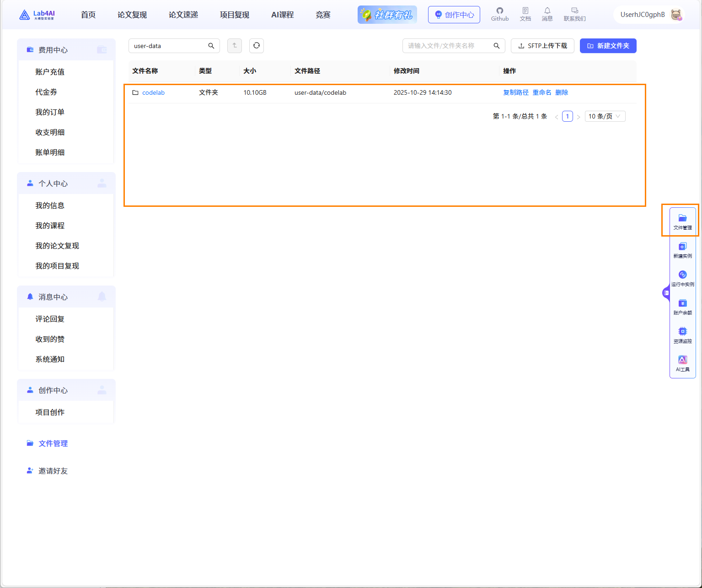Open Resource Monitor in floating toolbar
The width and height of the screenshot is (702, 588).
coord(682,335)
